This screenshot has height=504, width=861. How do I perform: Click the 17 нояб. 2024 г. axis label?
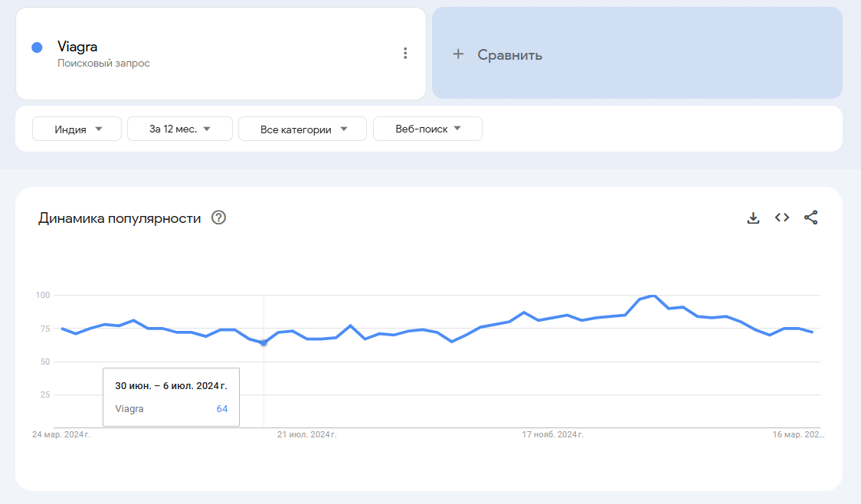pyautogui.click(x=552, y=434)
